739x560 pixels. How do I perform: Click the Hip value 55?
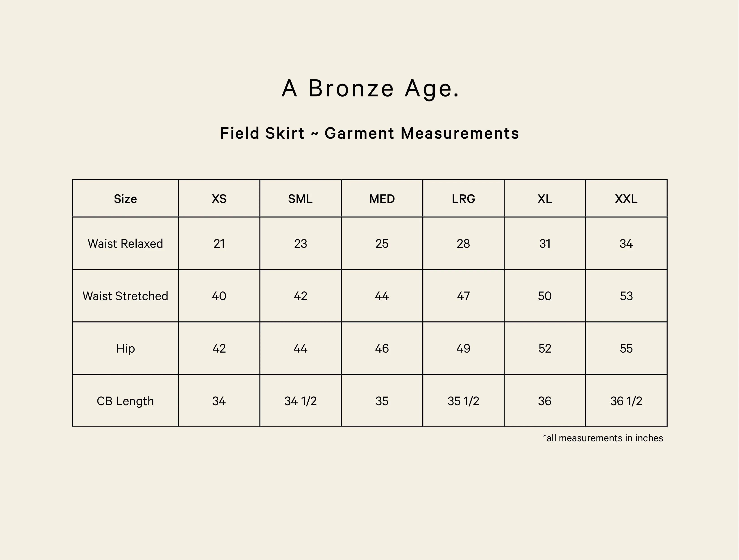pos(626,349)
